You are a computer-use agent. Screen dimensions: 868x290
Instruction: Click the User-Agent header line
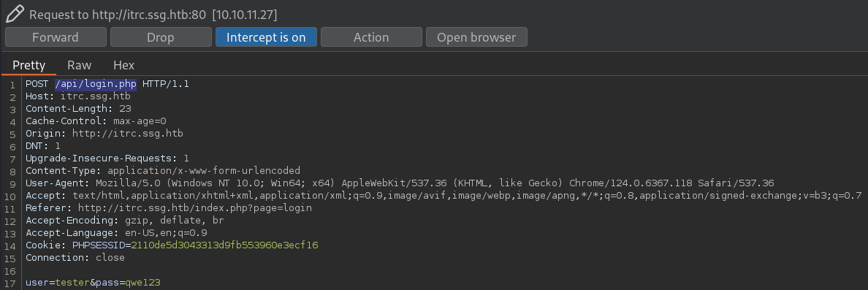[400, 183]
